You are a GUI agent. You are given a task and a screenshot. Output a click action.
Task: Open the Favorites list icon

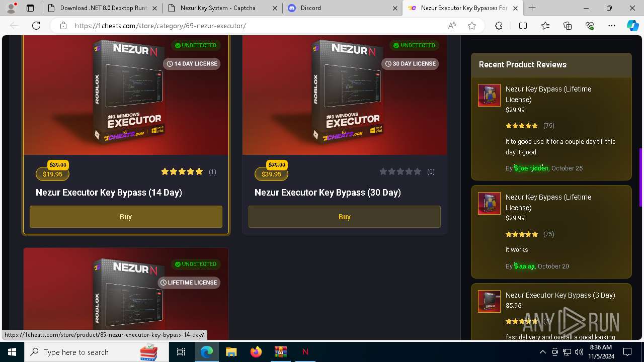(x=545, y=26)
